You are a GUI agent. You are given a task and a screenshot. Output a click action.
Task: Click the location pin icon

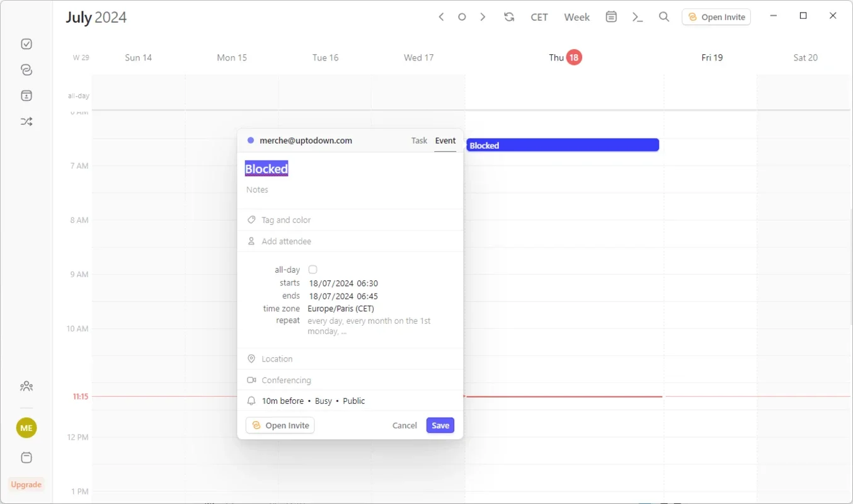251,359
